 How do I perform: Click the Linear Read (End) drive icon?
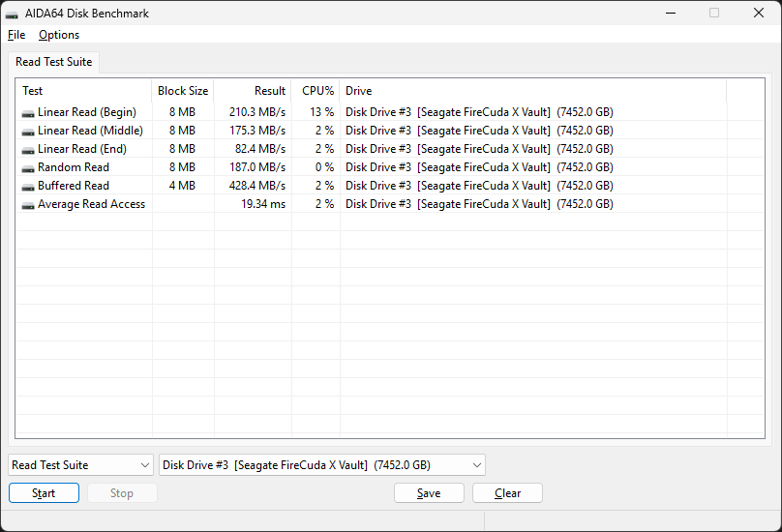pyautogui.click(x=28, y=149)
